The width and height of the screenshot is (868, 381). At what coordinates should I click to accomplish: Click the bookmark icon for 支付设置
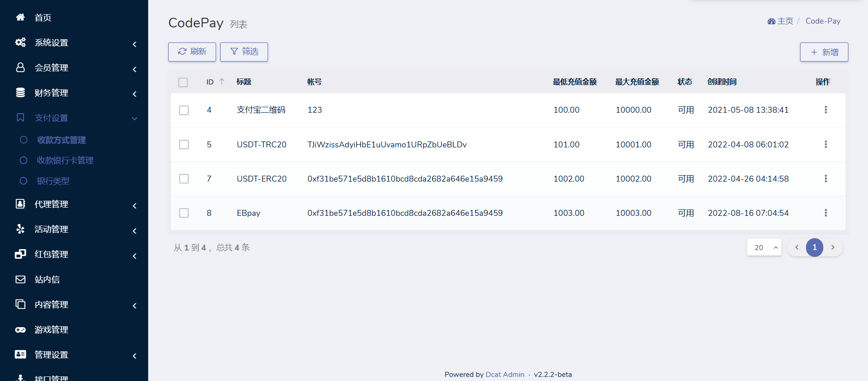coord(20,118)
